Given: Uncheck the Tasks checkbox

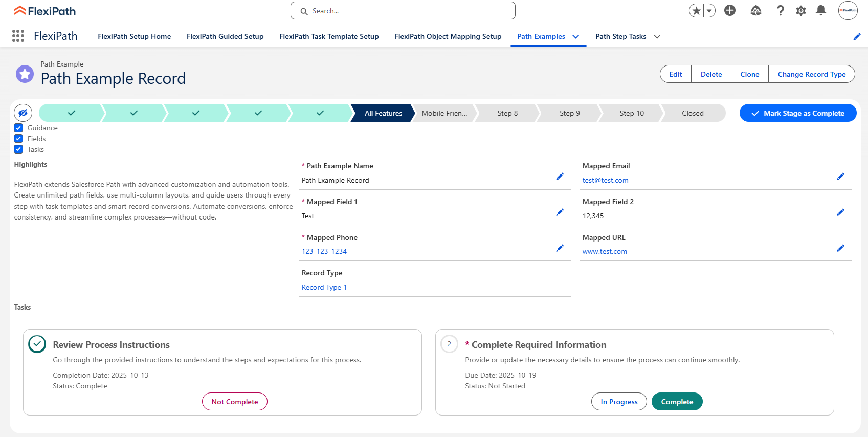Looking at the screenshot, I should click(x=18, y=149).
